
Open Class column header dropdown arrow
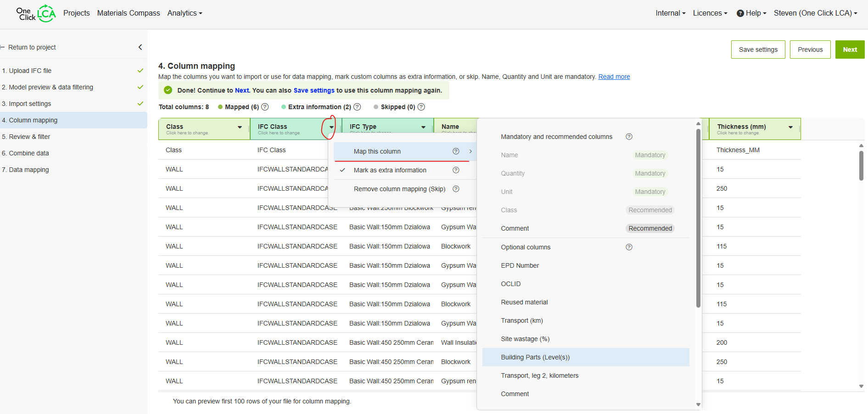(x=240, y=127)
